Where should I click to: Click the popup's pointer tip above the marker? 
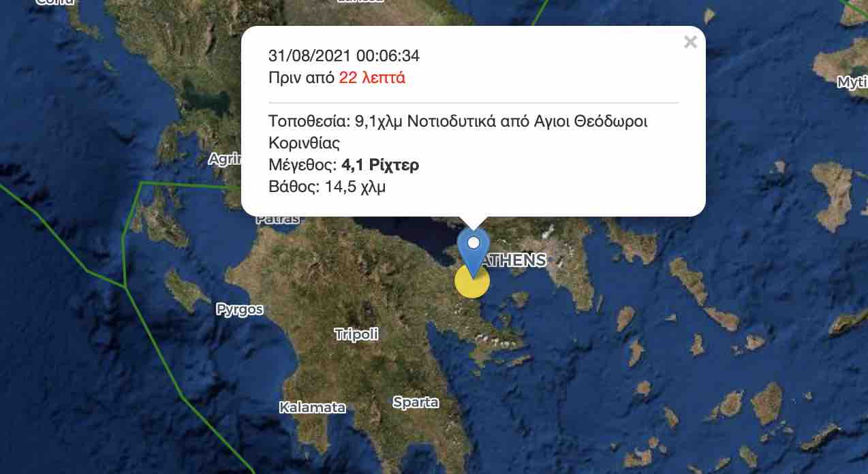point(474,226)
